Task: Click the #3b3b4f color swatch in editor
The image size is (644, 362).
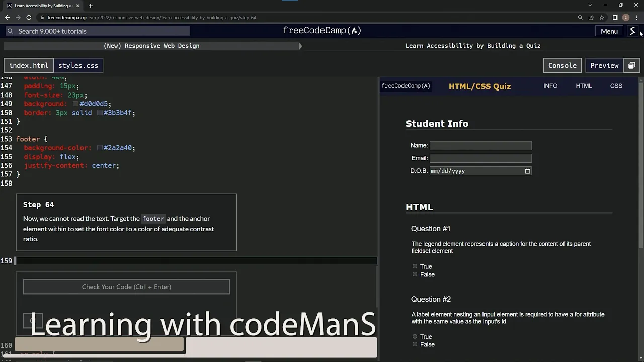Action: pos(100,113)
